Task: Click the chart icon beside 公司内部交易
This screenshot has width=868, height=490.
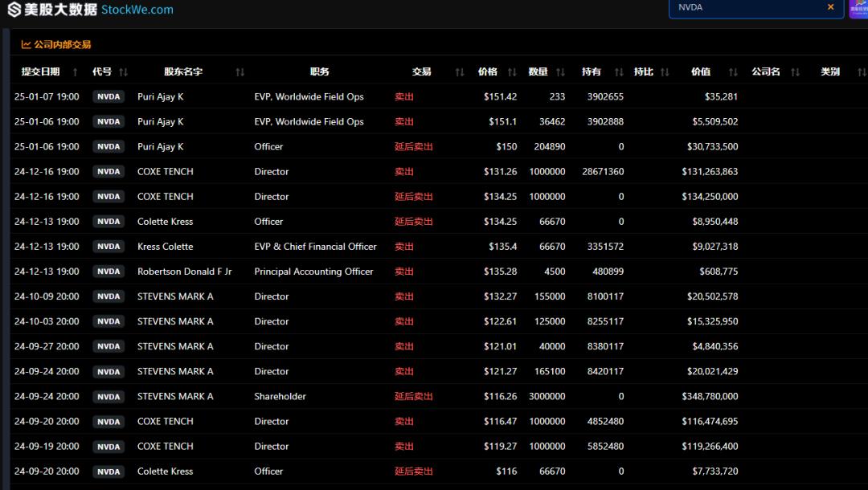Action: coord(26,45)
